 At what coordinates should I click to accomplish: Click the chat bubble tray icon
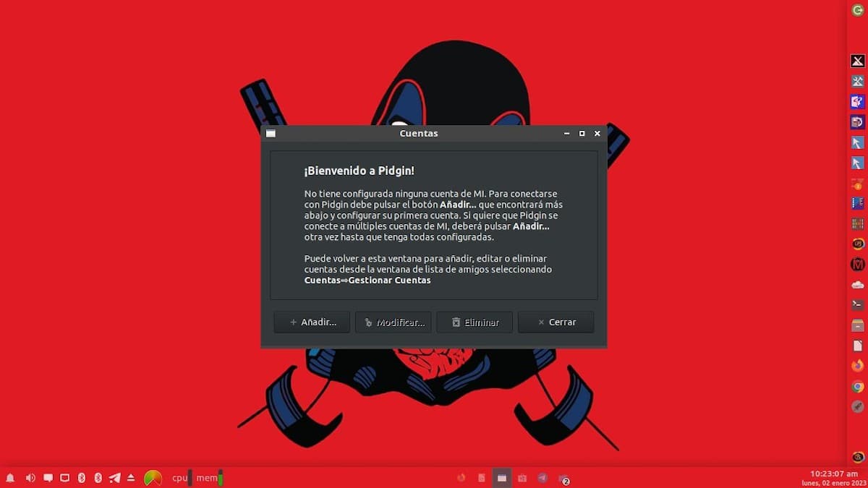48,478
